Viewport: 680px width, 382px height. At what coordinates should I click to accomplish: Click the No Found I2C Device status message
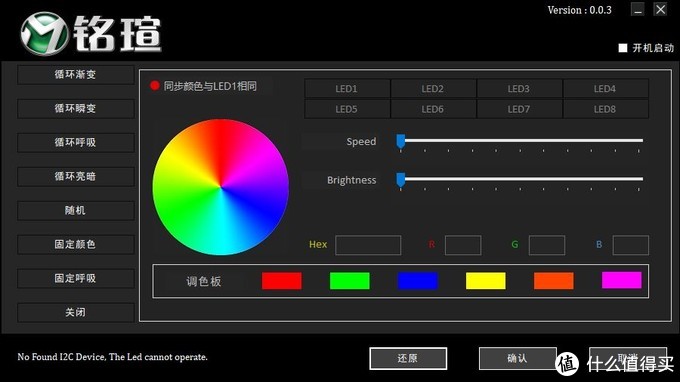[112, 357]
